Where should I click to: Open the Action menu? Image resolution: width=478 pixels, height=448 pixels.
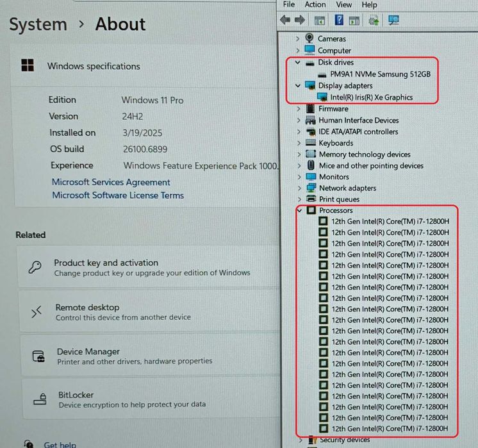click(x=315, y=4)
